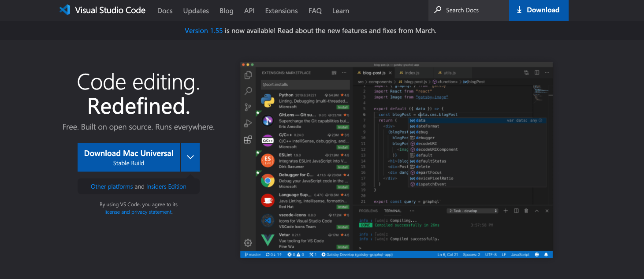
Task: Close the terminal panel with its X icon
Action: coord(547,211)
